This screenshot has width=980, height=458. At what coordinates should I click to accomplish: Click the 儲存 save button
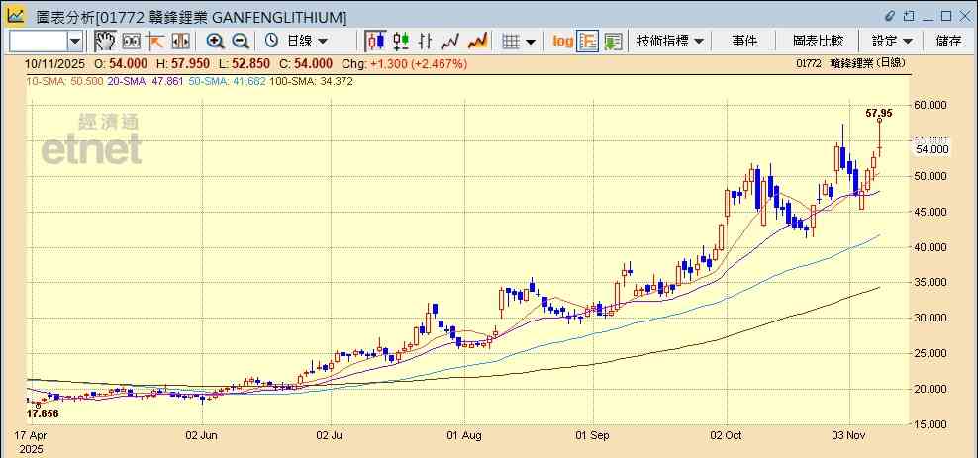(948, 41)
